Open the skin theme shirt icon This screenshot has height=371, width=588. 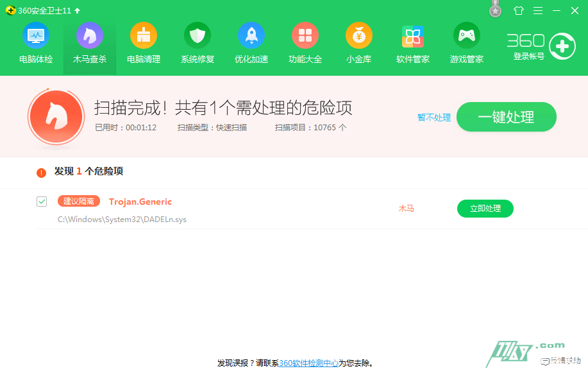(x=519, y=10)
